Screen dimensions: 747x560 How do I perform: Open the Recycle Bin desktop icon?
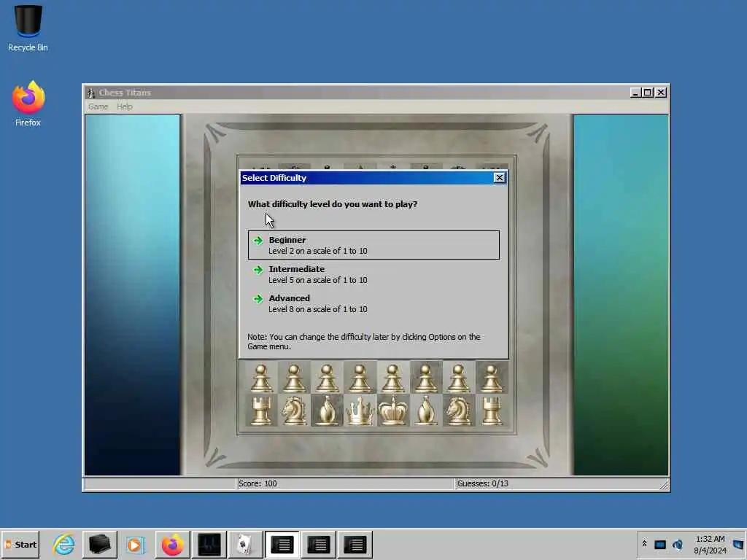click(x=28, y=28)
